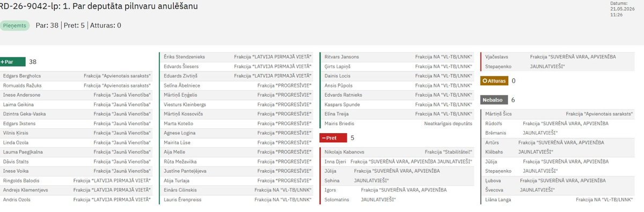Image resolution: width=644 pixels, height=212 pixels.
Task: Select the Edgars Bergholcs row
Action: tap(77, 76)
